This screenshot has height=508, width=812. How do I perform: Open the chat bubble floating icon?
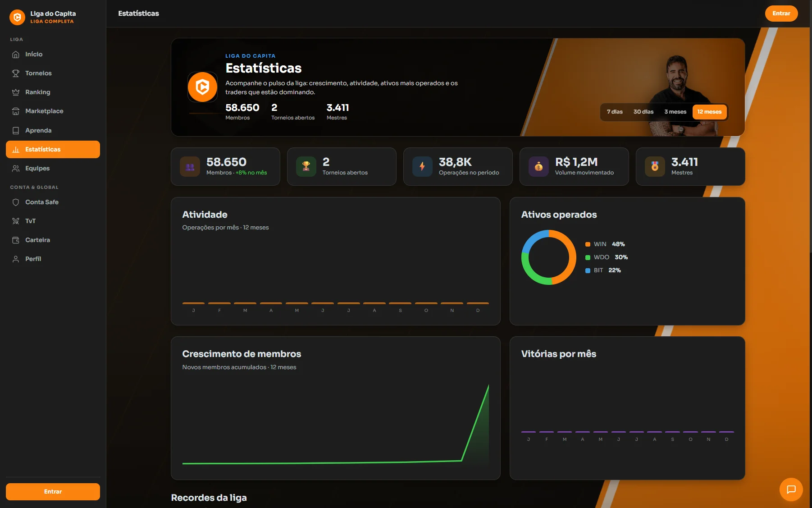(x=791, y=490)
